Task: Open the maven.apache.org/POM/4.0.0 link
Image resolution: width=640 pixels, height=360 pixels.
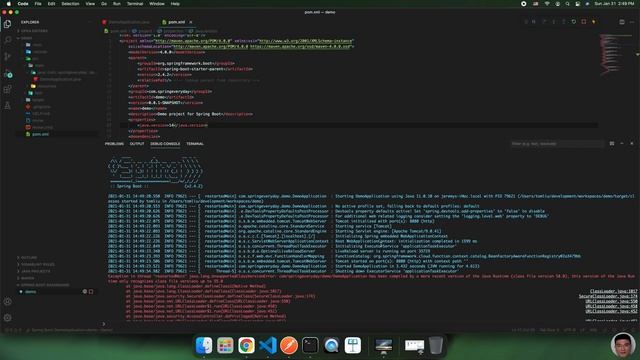Action: click(193, 41)
